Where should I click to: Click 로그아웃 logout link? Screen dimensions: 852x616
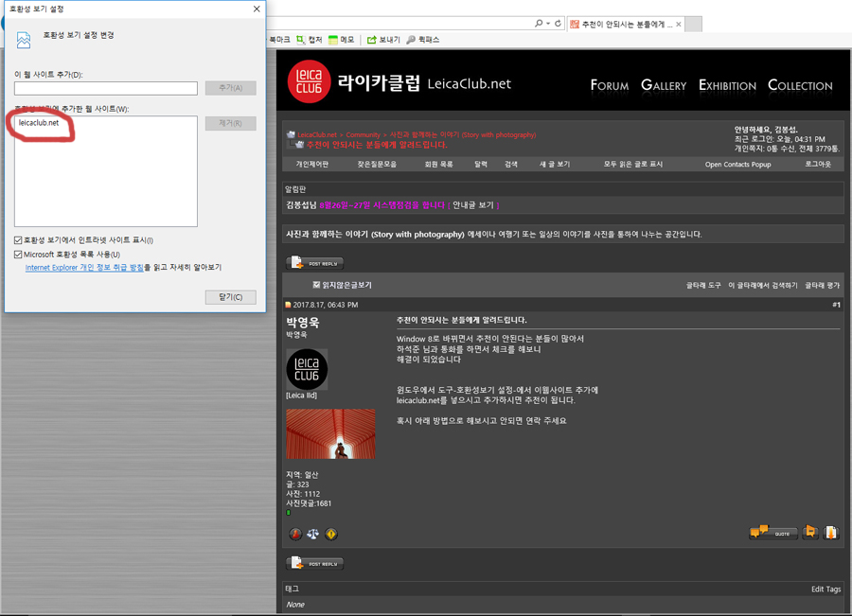(818, 164)
